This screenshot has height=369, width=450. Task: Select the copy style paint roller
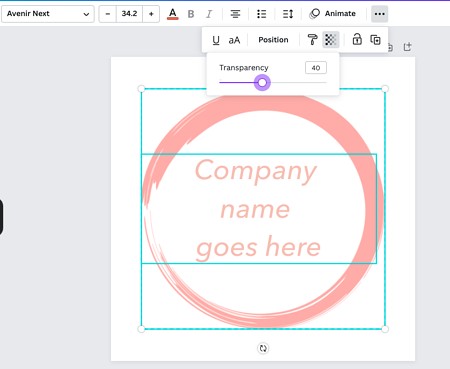tap(312, 40)
